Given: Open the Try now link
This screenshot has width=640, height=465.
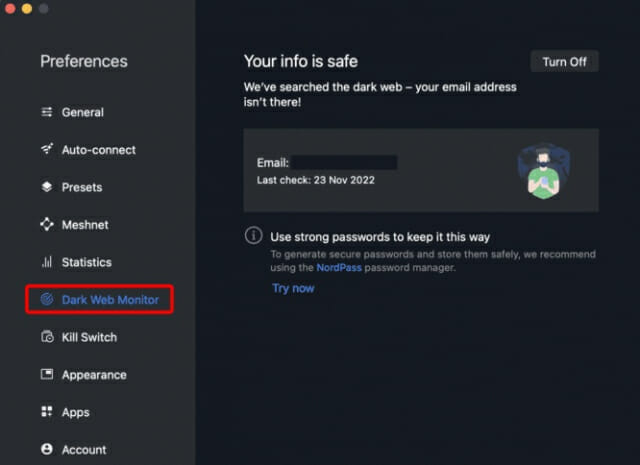Looking at the screenshot, I should click(x=293, y=288).
